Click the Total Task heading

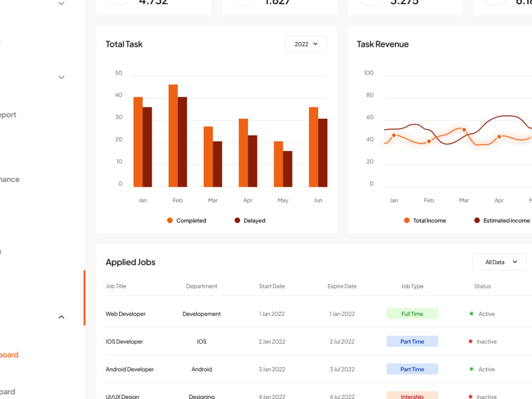124,44
